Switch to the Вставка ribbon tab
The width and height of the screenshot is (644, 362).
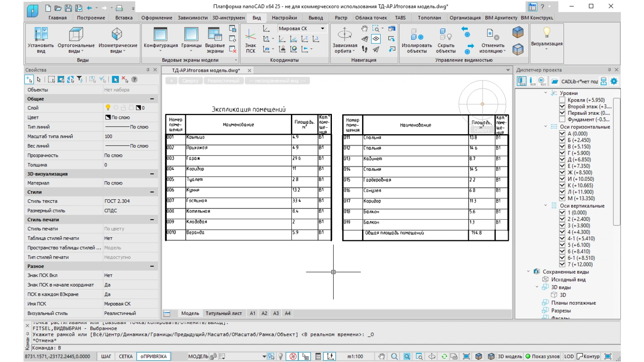point(124,18)
